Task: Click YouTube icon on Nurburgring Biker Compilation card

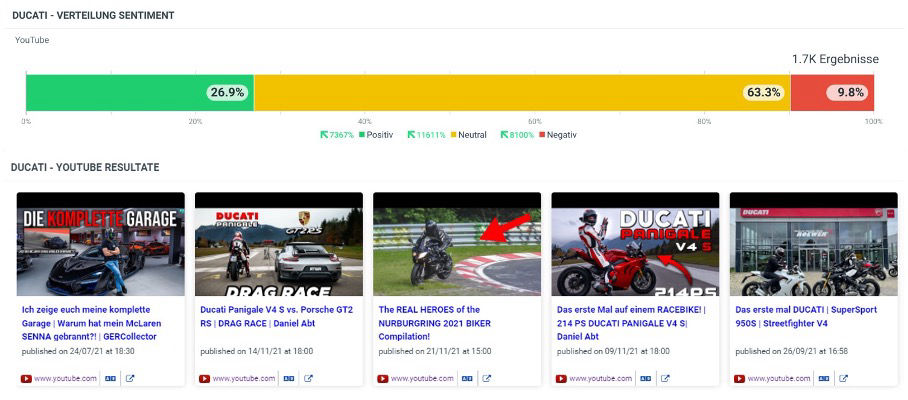Action: tap(383, 379)
